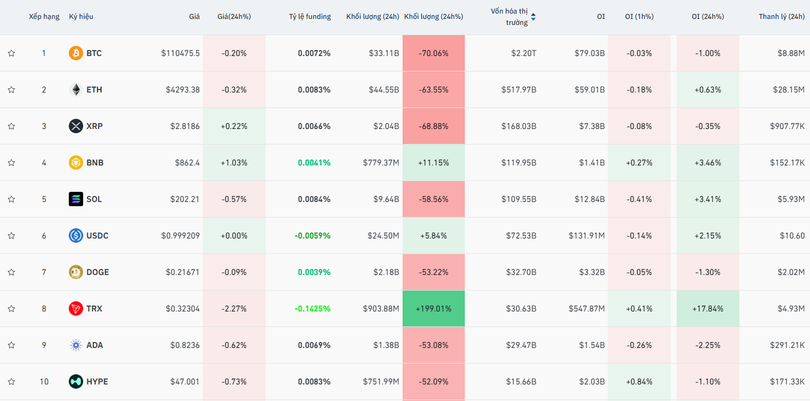Screen dimensions: 810x401
Task: Click the Bitcoin coin icon
Action: (75, 53)
